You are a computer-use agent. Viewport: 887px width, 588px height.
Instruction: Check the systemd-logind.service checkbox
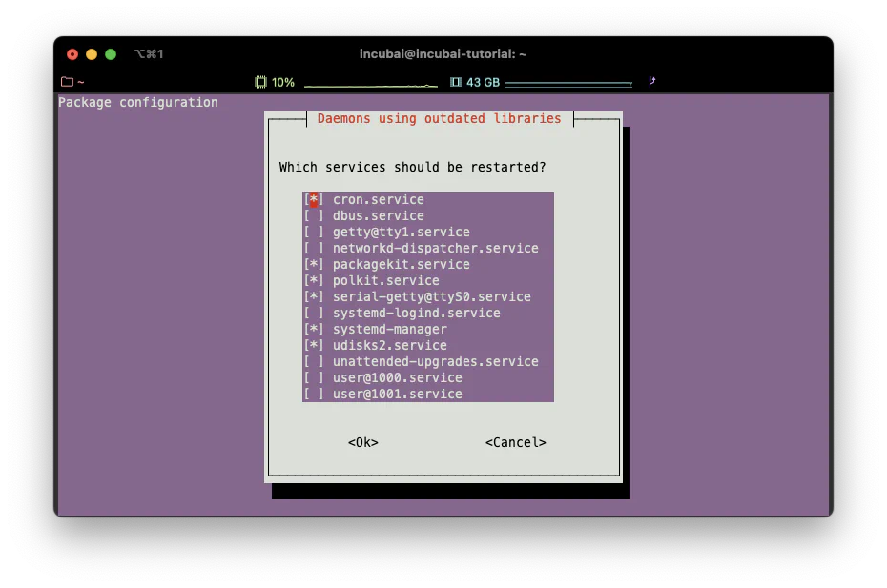pyautogui.click(x=314, y=314)
